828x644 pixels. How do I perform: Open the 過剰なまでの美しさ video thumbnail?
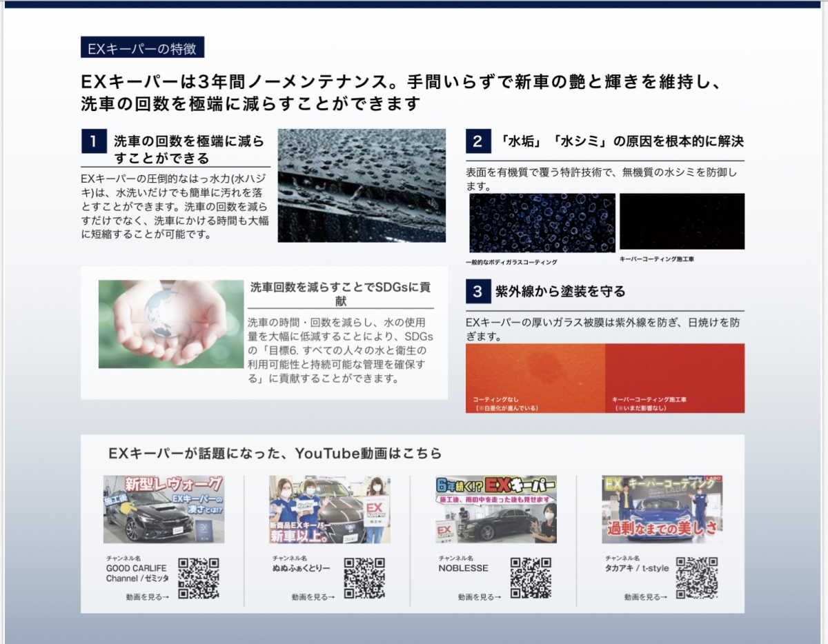[x=662, y=510]
